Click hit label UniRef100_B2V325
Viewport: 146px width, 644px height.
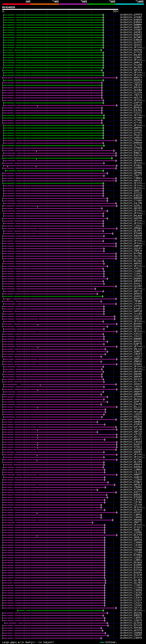point(131,625)
